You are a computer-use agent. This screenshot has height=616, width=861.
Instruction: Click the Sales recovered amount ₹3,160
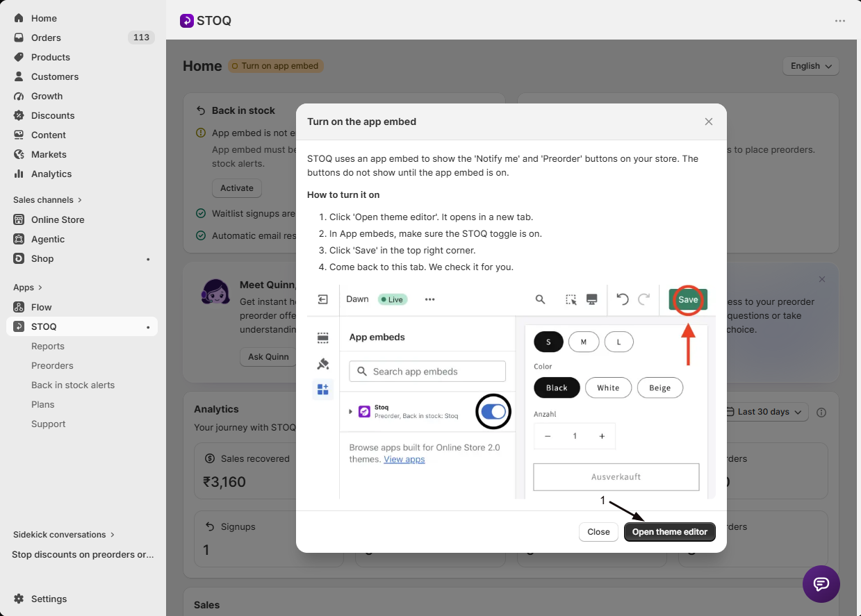pos(224,482)
